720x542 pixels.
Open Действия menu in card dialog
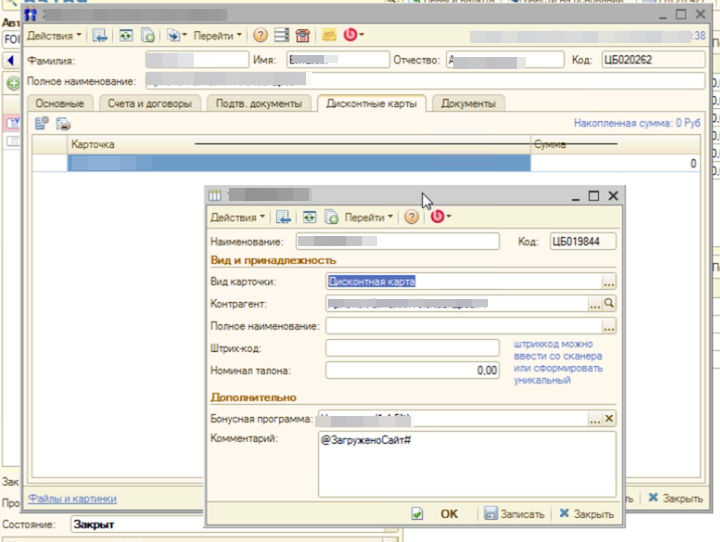click(x=237, y=217)
